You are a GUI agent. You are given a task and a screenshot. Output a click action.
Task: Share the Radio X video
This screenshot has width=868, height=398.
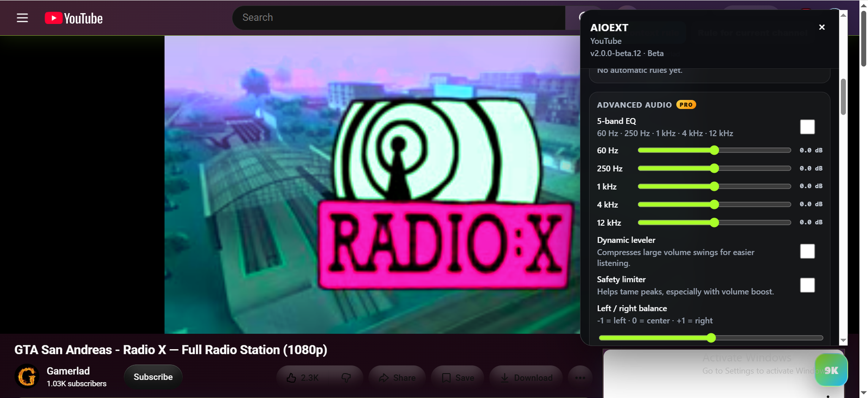click(398, 377)
